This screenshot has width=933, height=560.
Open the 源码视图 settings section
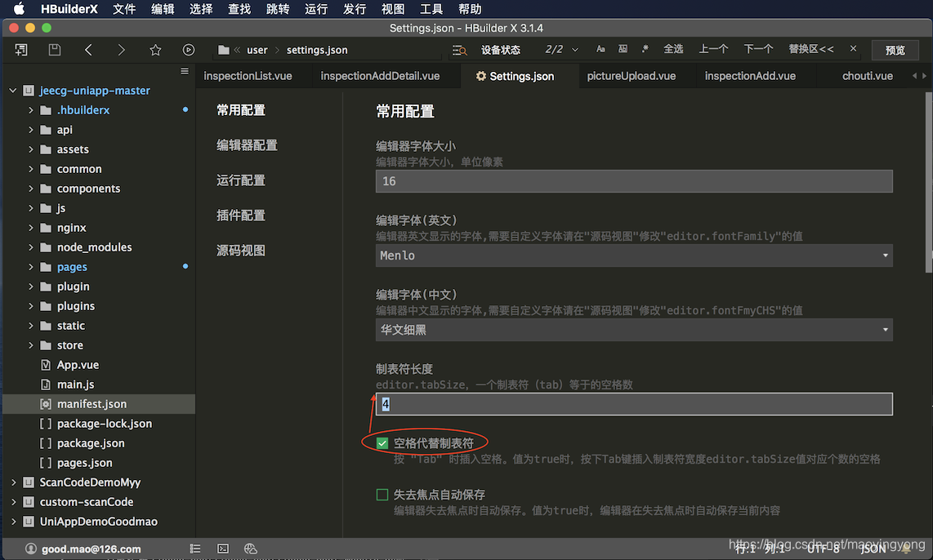(x=241, y=251)
